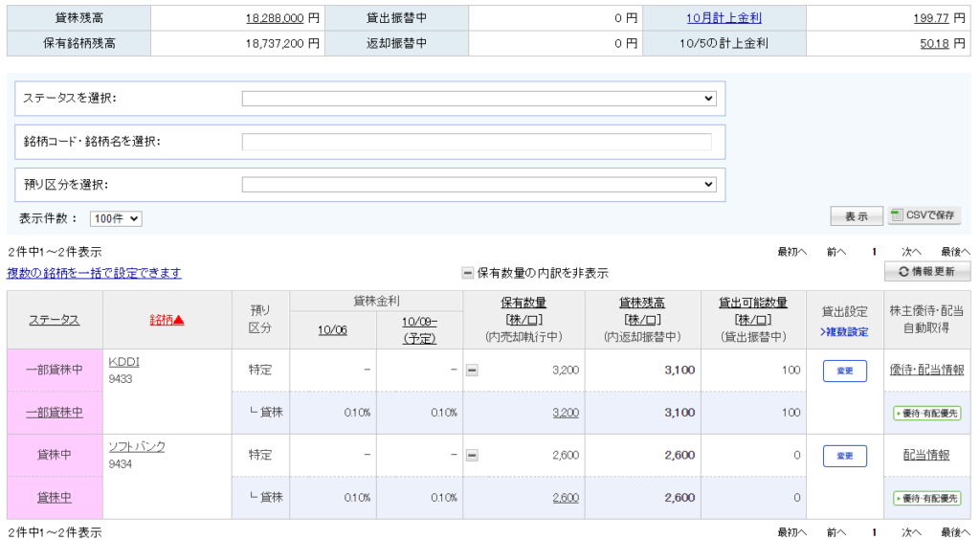Open the 10月計上金利 link
This screenshot has height=540, width=980.
pos(724,17)
